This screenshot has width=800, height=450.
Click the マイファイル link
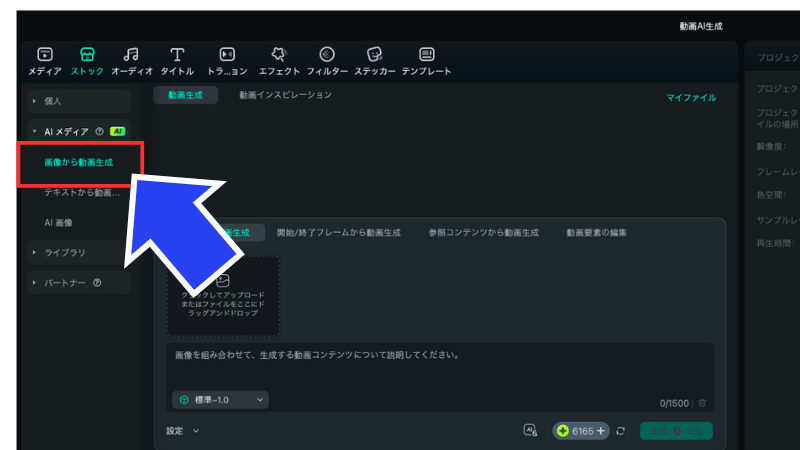[691, 98]
